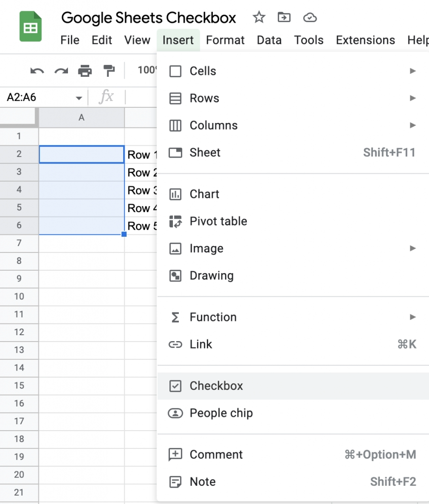The height and width of the screenshot is (504, 429).
Task: Check document save status via cloud icon
Action: click(x=310, y=17)
